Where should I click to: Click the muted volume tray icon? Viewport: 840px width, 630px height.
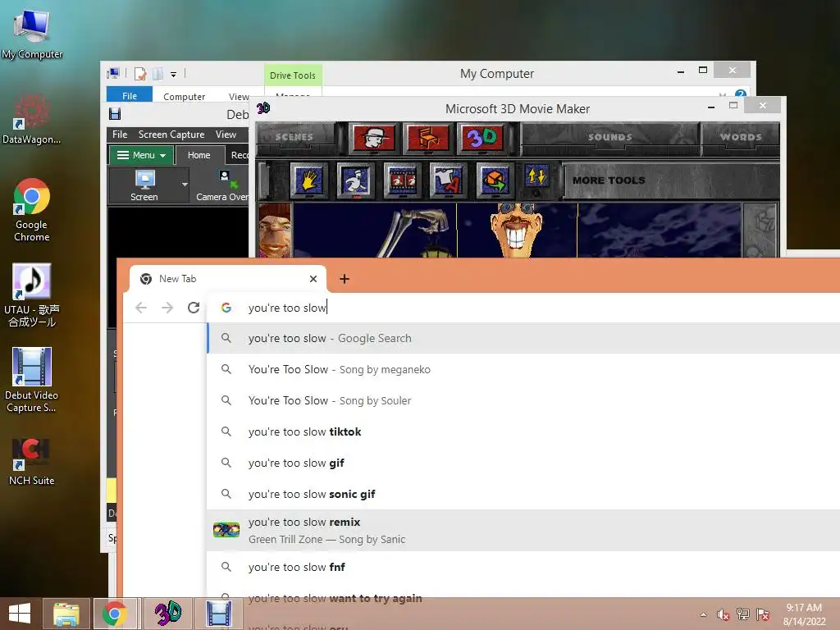click(724, 614)
